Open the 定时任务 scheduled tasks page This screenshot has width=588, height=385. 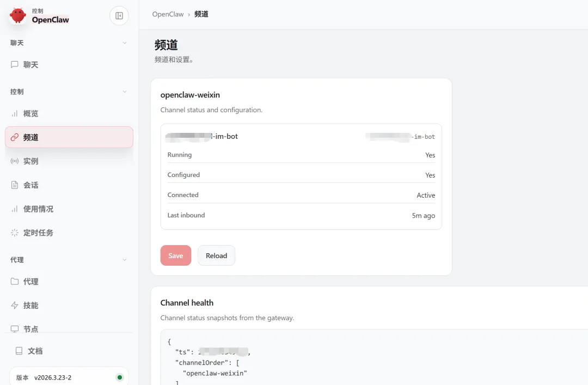[x=69, y=233]
